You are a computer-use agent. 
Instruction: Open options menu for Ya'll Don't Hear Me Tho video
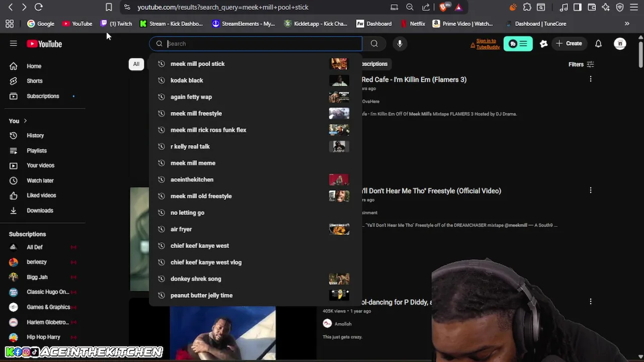(591, 191)
